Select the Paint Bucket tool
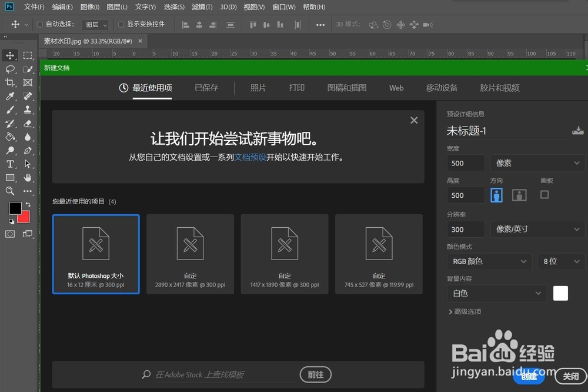Image resolution: width=588 pixels, height=392 pixels. [10, 137]
